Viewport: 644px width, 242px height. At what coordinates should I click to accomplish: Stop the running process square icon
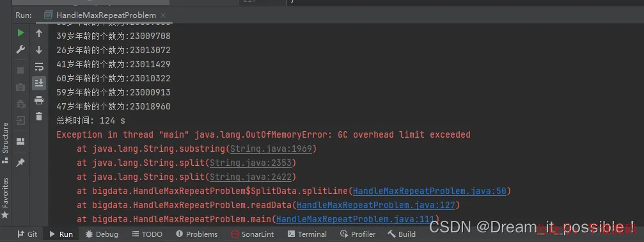pos(20,70)
